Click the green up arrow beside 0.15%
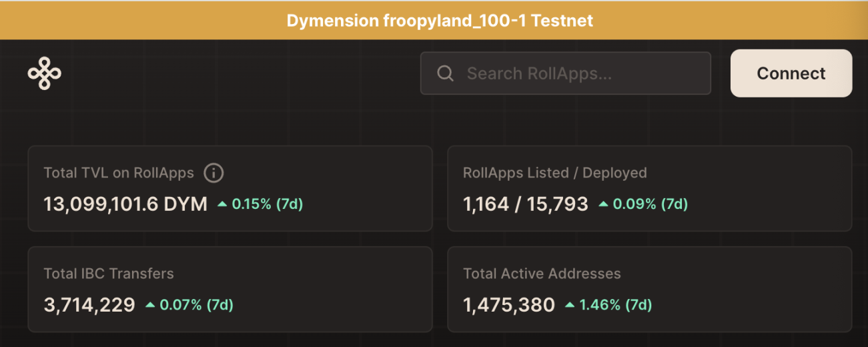 222,205
